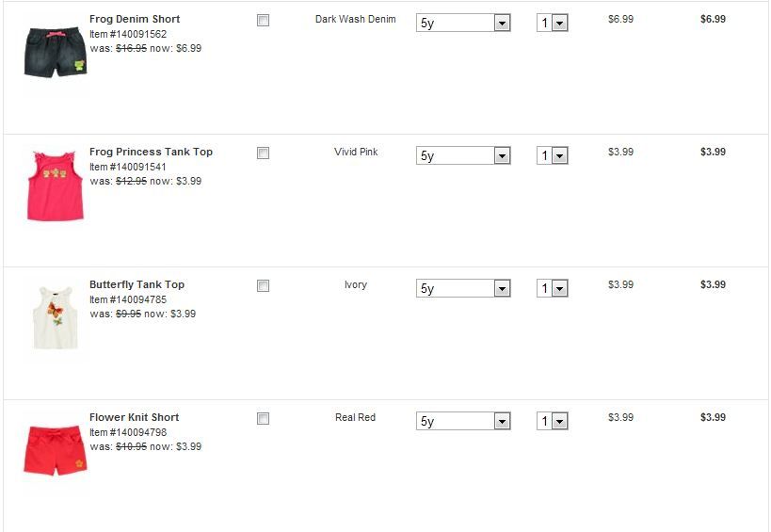The width and height of the screenshot is (771, 532).
Task: Click the Flower Knit Short product image
Action: tap(55, 450)
